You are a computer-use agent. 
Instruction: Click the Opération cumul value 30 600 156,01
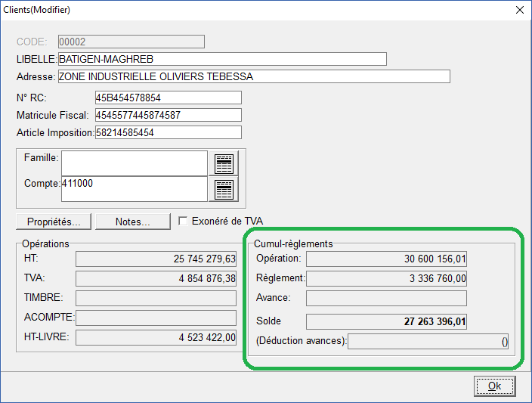(x=386, y=259)
